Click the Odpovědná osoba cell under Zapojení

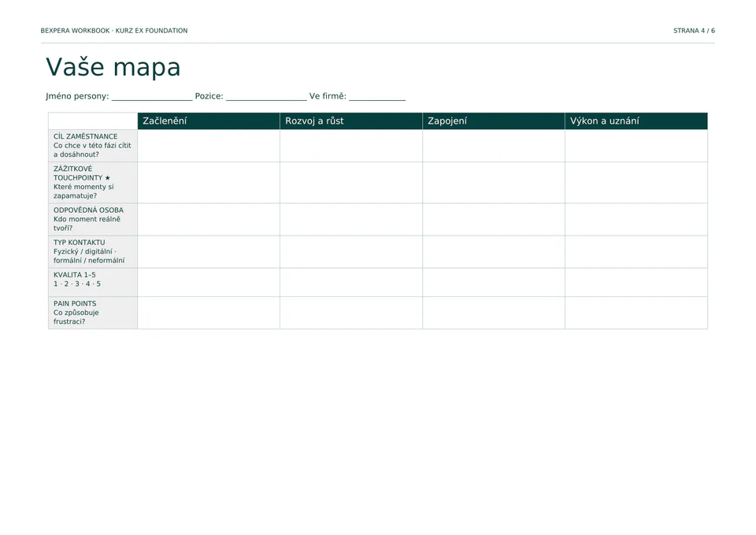(494, 220)
